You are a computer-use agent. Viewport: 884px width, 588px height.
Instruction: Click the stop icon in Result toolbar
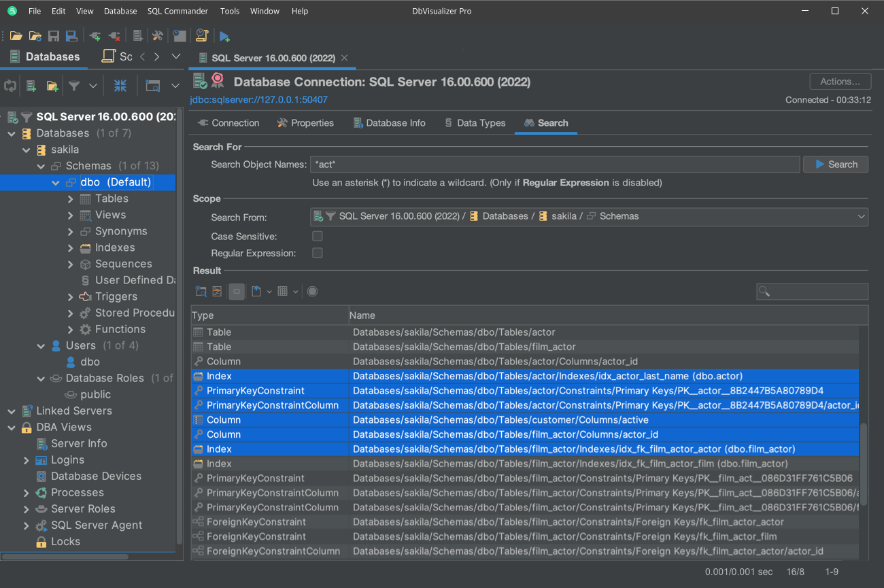pos(312,292)
